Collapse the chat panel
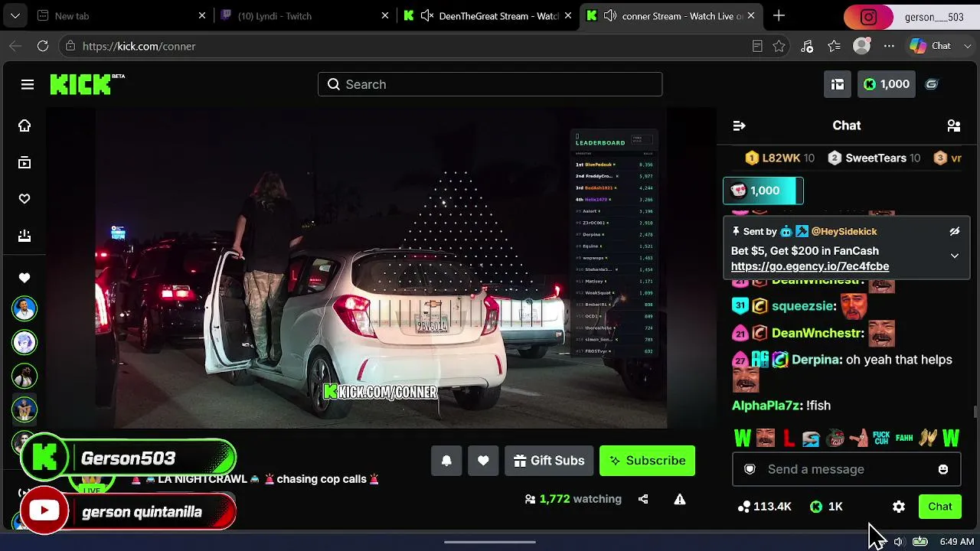This screenshot has height=551, width=980. pos(739,126)
